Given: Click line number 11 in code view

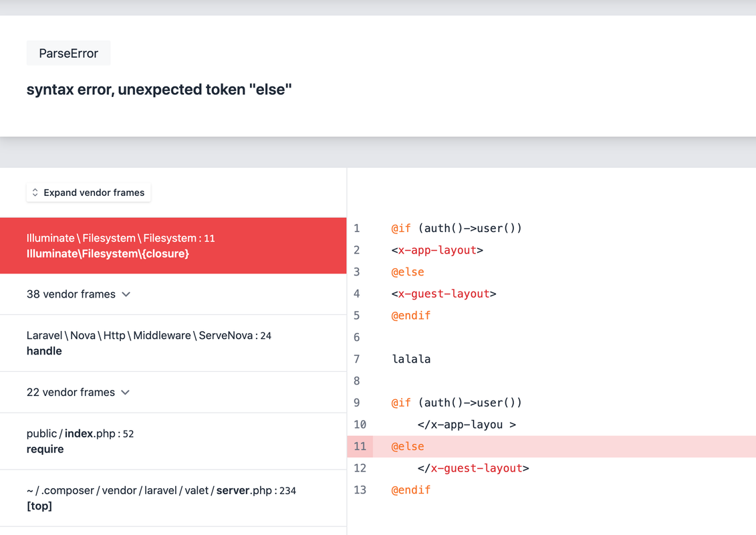Looking at the screenshot, I should 360,446.
